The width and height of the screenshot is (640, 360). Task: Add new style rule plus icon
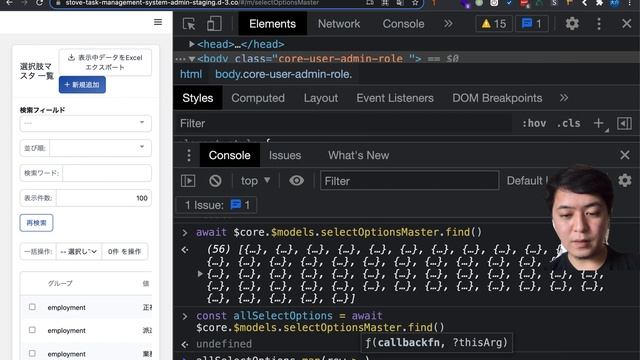[599, 123]
